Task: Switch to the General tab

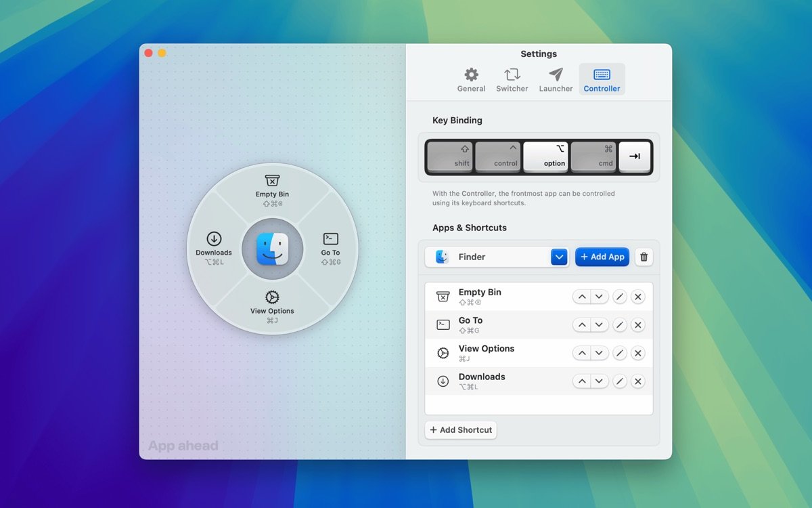Action: [471, 80]
